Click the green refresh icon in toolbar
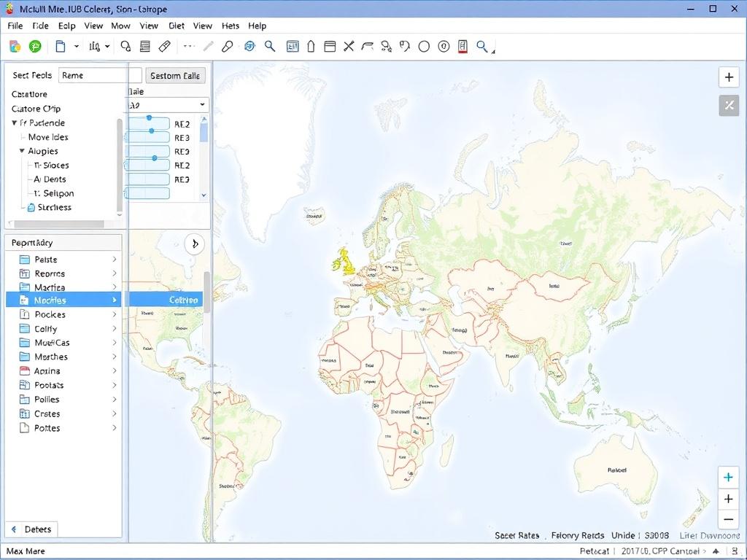Screen dimensions: 747x560 pos(35,47)
